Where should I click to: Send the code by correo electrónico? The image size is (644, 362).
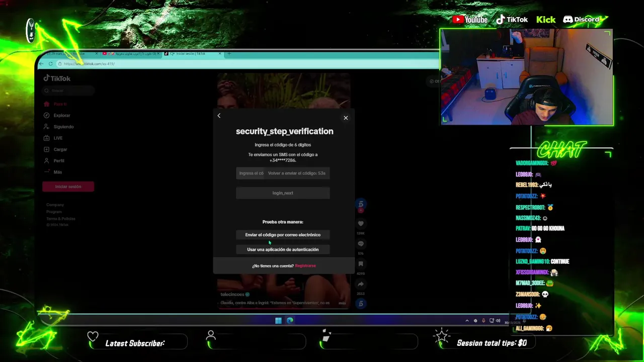coord(283,235)
